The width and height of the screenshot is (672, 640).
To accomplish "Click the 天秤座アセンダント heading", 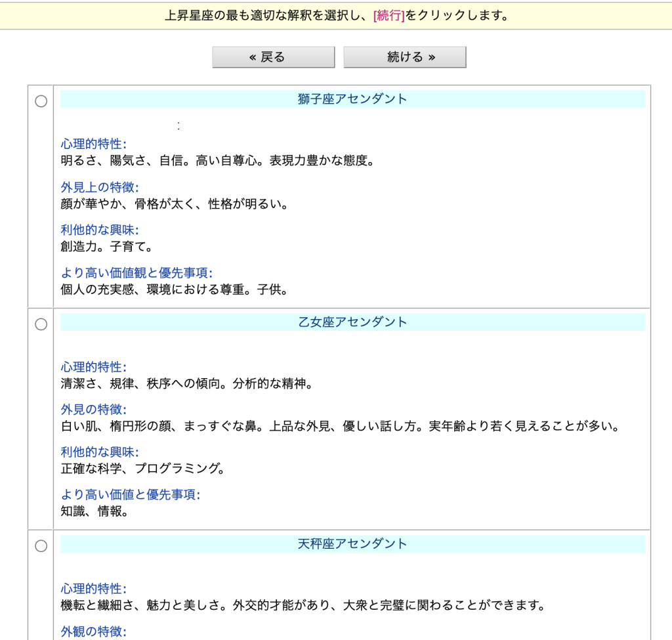I will click(x=352, y=544).
